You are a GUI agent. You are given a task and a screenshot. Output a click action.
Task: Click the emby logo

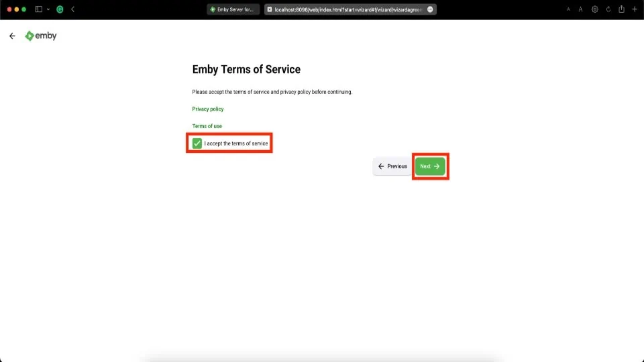[41, 36]
